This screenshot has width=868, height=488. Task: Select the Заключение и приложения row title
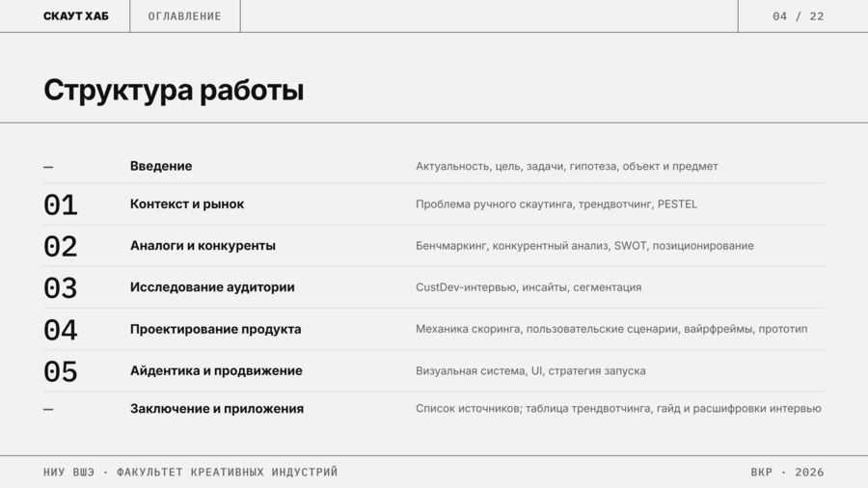point(217,409)
